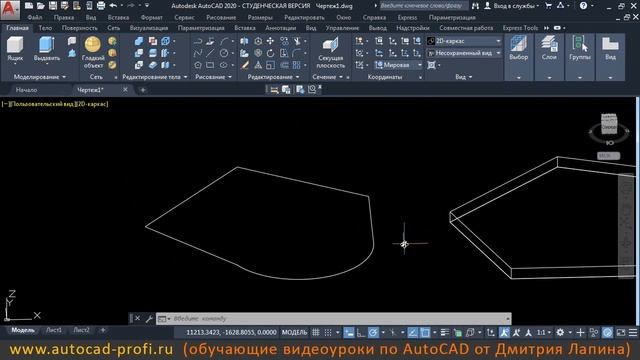Image resolution: width=640 pixels, height=360 pixels.
Task: Click the viewport label Пользовательский вид
Action: [42, 104]
